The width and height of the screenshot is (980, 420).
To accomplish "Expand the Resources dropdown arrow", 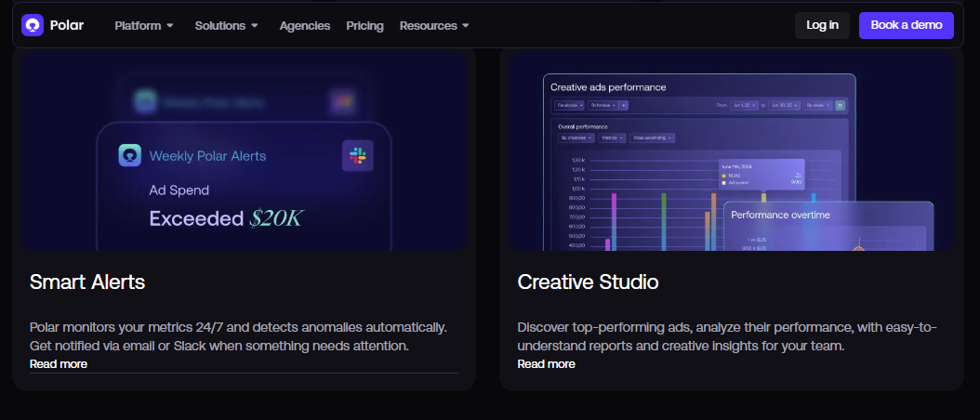I will click(466, 26).
